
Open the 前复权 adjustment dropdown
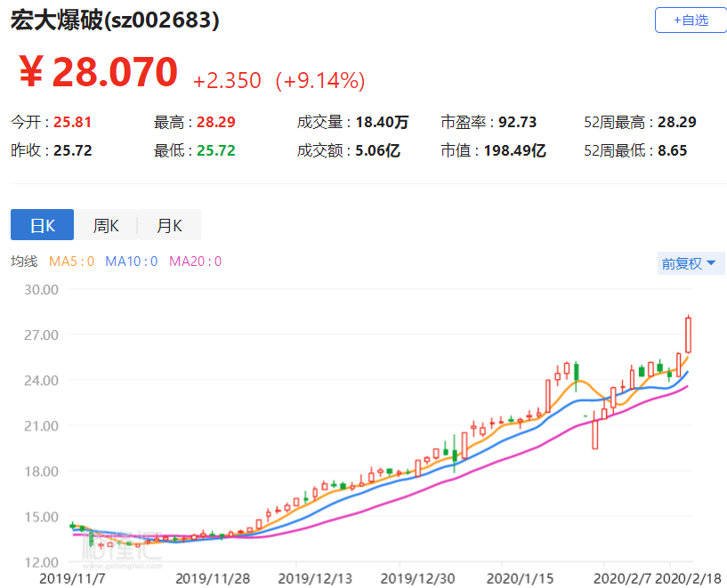pyautogui.click(x=689, y=263)
